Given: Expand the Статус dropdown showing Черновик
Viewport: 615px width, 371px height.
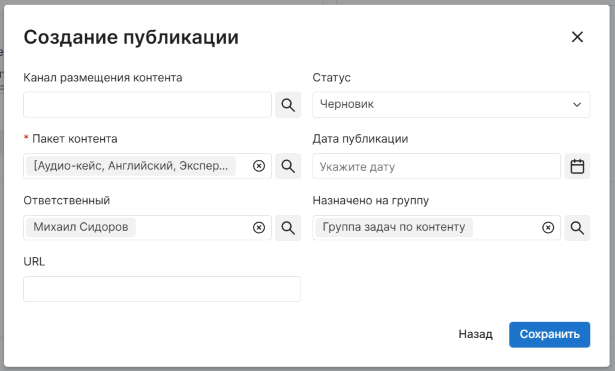Looking at the screenshot, I should tap(451, 105).
